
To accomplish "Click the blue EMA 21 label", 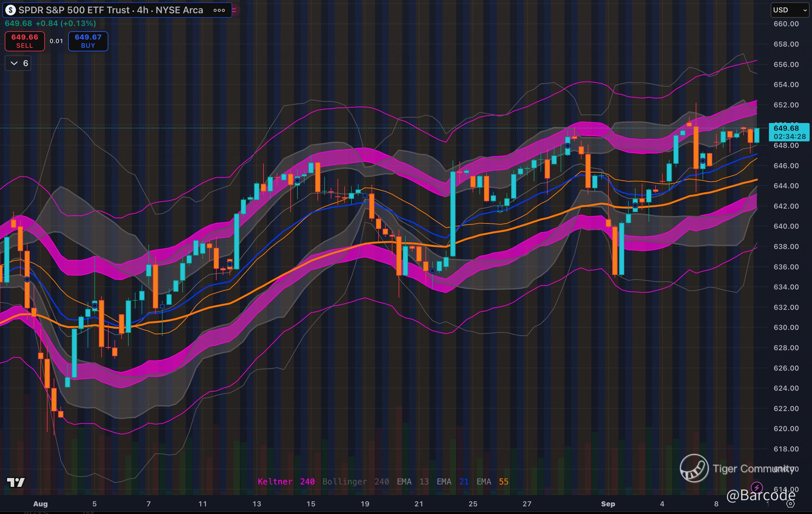I will pyautogui.click(x=452, y=482).
